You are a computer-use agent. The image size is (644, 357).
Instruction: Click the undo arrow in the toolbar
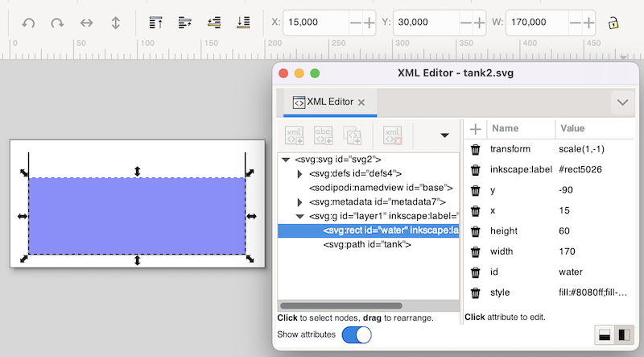point(28,23)
